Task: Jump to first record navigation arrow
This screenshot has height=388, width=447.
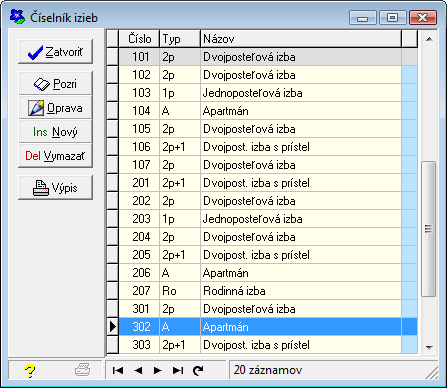Action: [118, 370]
